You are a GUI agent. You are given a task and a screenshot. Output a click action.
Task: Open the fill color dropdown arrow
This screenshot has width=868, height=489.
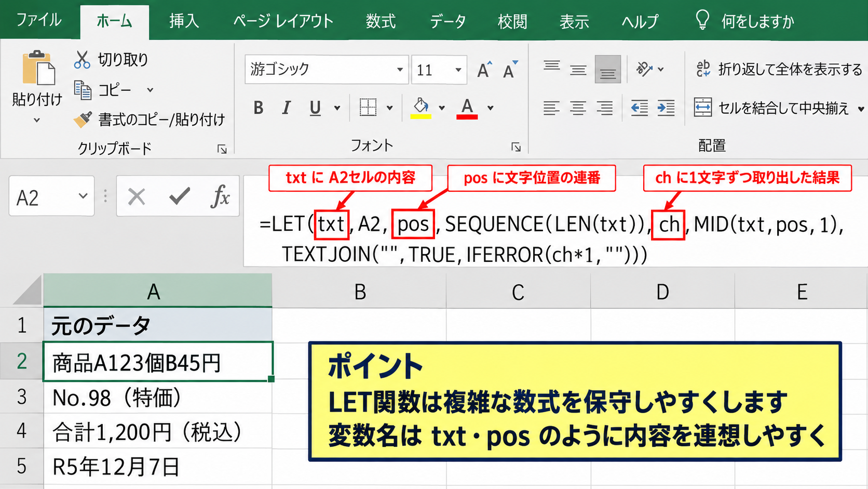pyautogui.click(x=442, y=108)
